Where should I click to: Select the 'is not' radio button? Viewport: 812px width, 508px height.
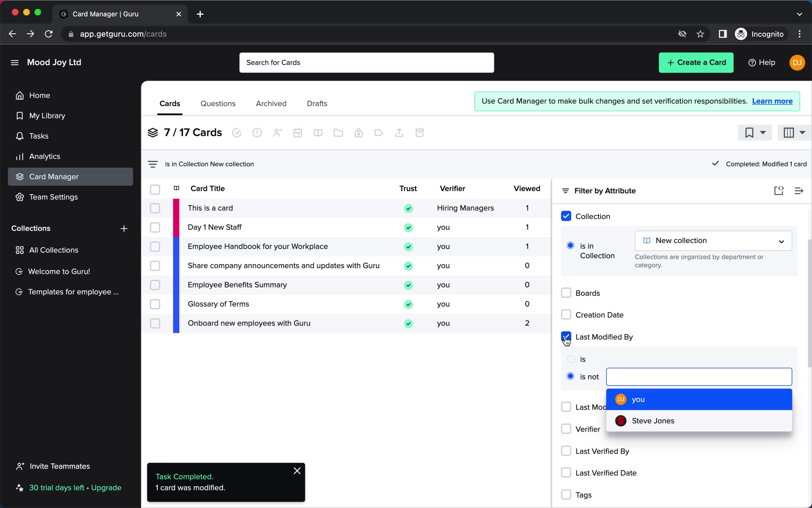click(570, 376)
